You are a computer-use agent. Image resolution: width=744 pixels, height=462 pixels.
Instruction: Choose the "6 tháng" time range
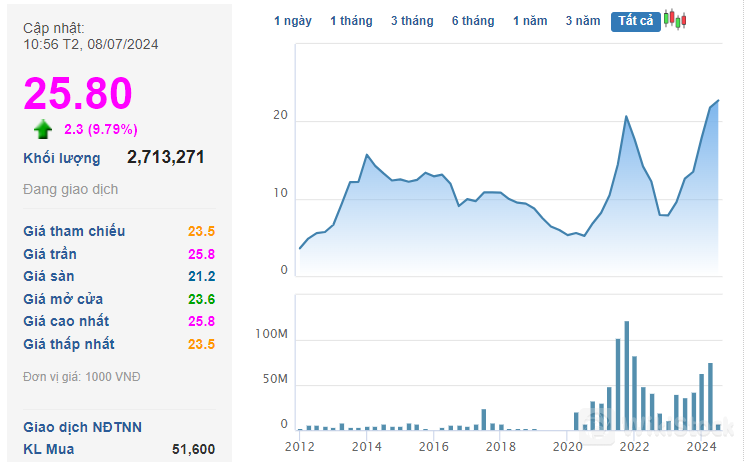click(473, 21)
